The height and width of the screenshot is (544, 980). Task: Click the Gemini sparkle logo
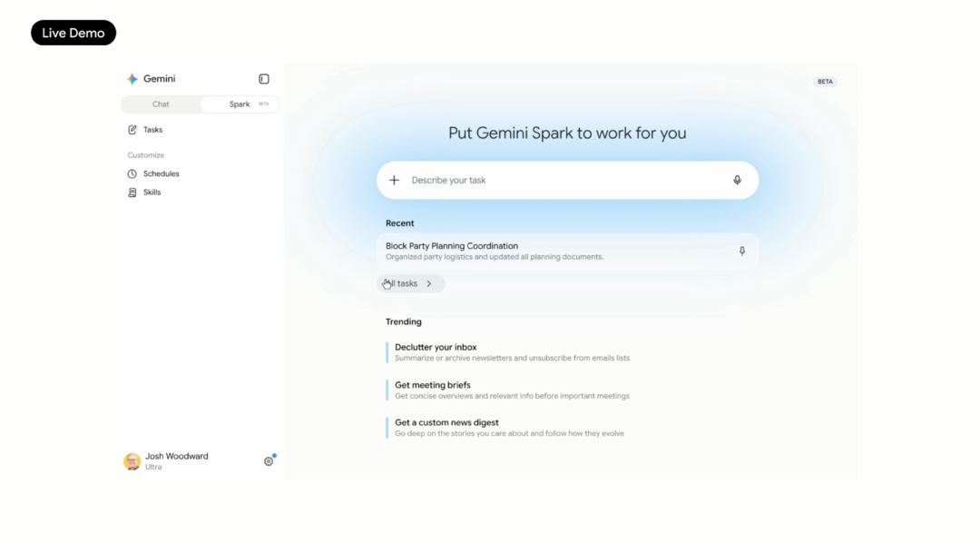[132, 79]
